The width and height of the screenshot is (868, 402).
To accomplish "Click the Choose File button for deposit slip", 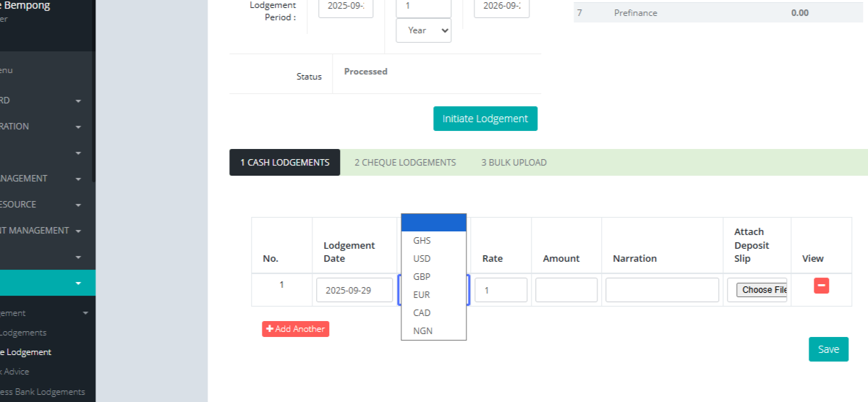I will click(761, 290).
